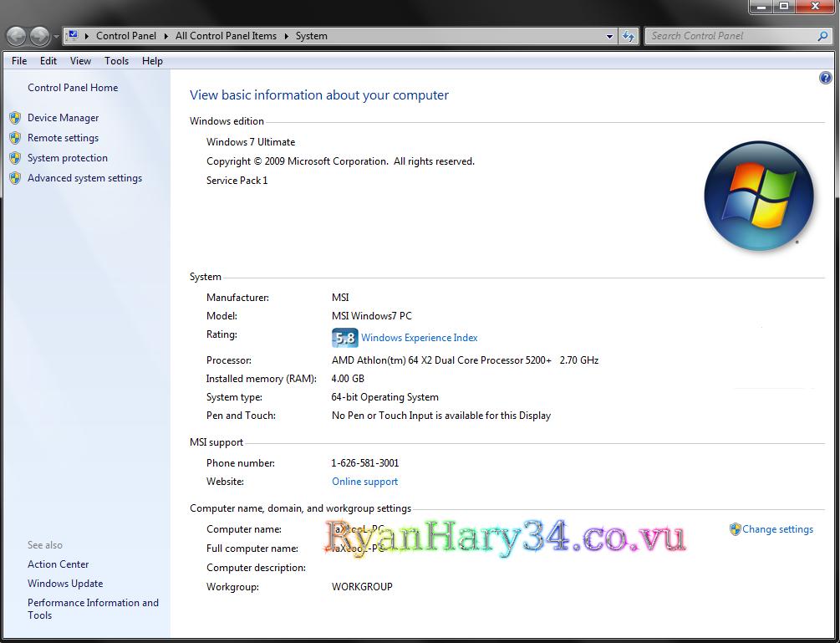Click the shield icon beside Remote settings
Image resolution: width=840 pixels, height=643 pixels.
pos(15,138)
